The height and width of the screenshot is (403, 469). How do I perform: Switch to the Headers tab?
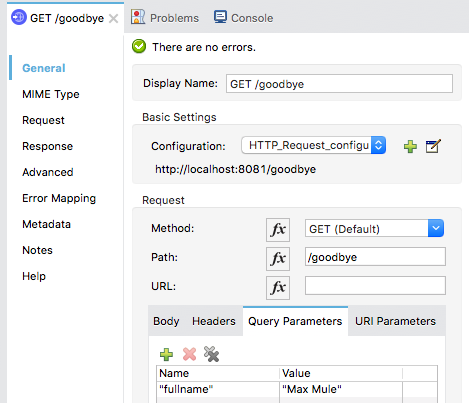coord(214,321)
